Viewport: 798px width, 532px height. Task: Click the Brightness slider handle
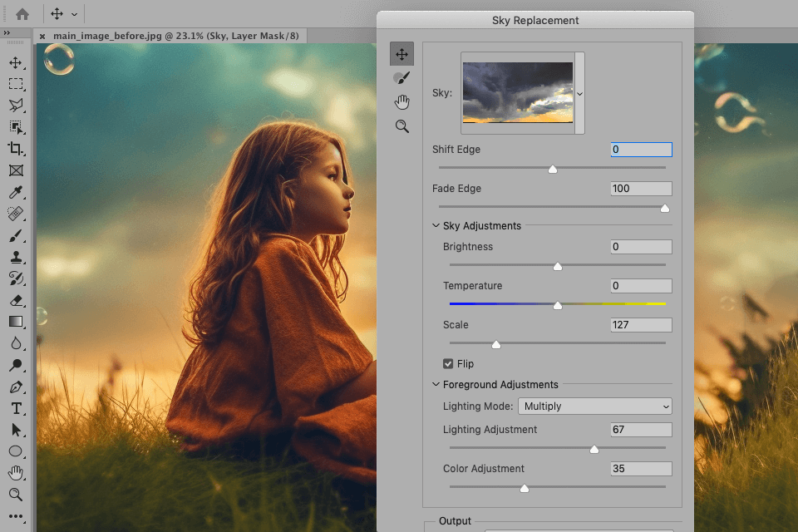coord(558,267)
